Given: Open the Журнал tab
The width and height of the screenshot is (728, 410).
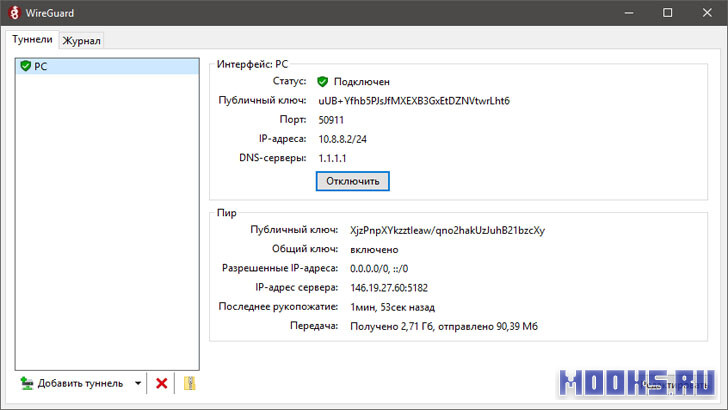Looking at the screenshot, I should [81, 40].
